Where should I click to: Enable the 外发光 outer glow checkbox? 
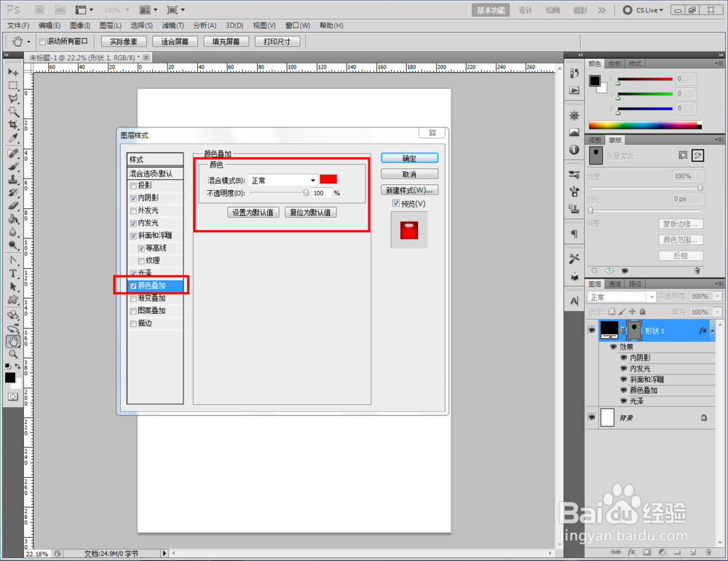[x=134, y=211]
